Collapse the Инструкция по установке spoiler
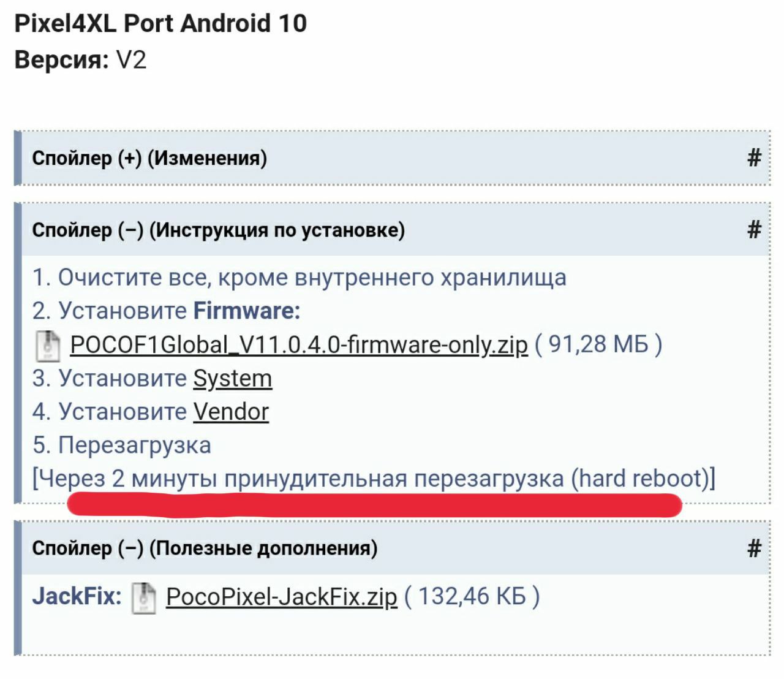The image size is (784, 679). [218, 230]
